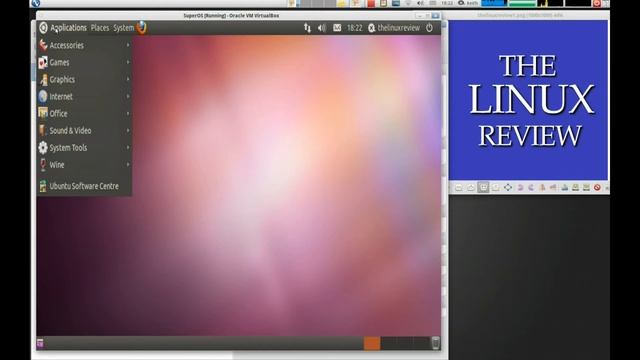This screenshot has height=360, width=640.
Task: Click the show desktop icon in bottom panel
Action: tap(40, 343)
